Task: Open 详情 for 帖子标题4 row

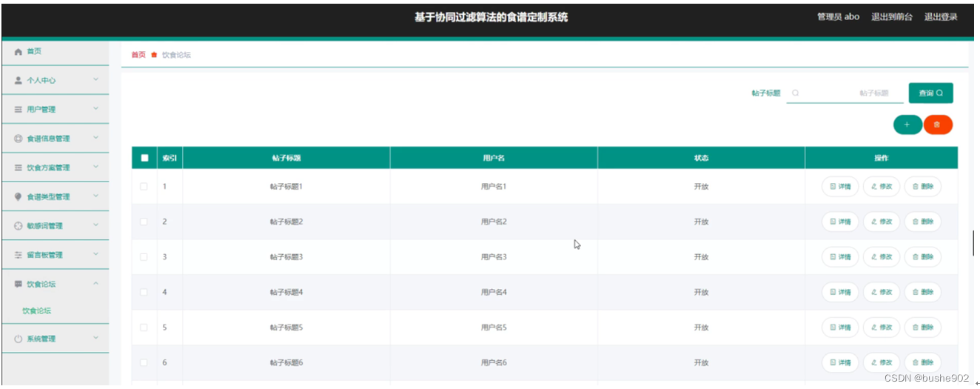Action: pyautogui.click(x=840, y=292)
